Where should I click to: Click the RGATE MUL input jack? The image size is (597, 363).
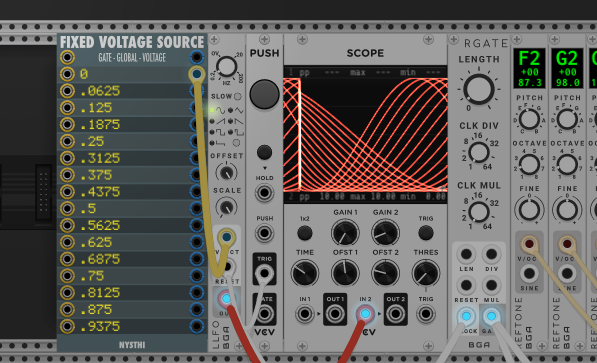pyautogui.click(x=491, y=285)
